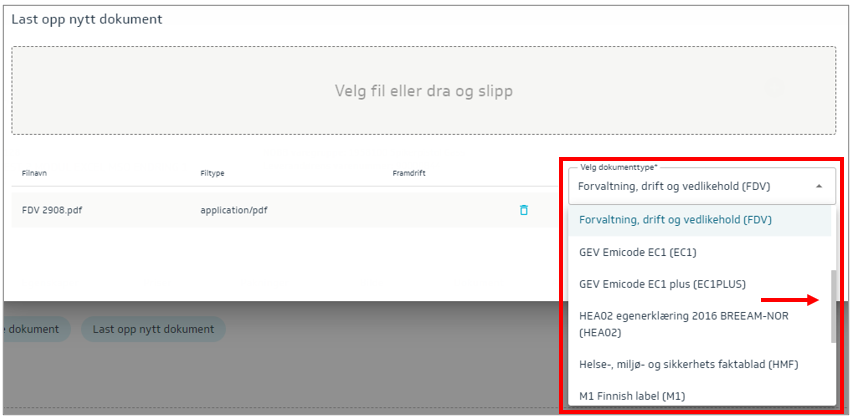854x420 pixels.
Task: Delete the FDV 2908.pdf file with trash icon
Action: click(x=523, y=210)
